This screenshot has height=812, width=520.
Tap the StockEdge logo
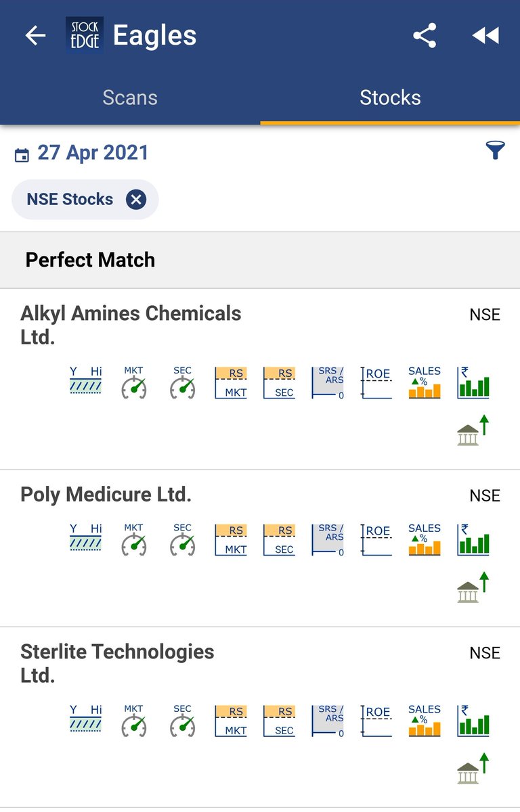tap(85, 35)
